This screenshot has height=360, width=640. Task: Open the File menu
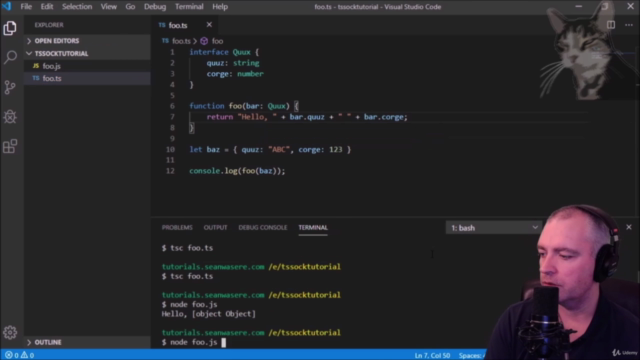pyautogui.click(x=26, y=7)
